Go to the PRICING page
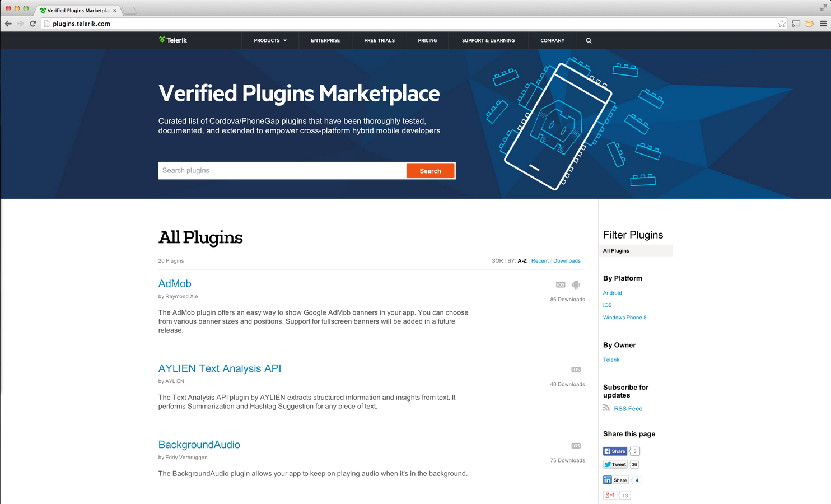The height and width of the screenshot is (504, 831). 427,40
